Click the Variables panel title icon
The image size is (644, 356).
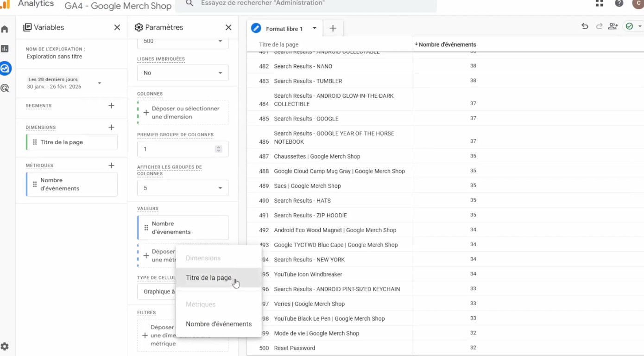pyautogui.click(x=27, y=27)
